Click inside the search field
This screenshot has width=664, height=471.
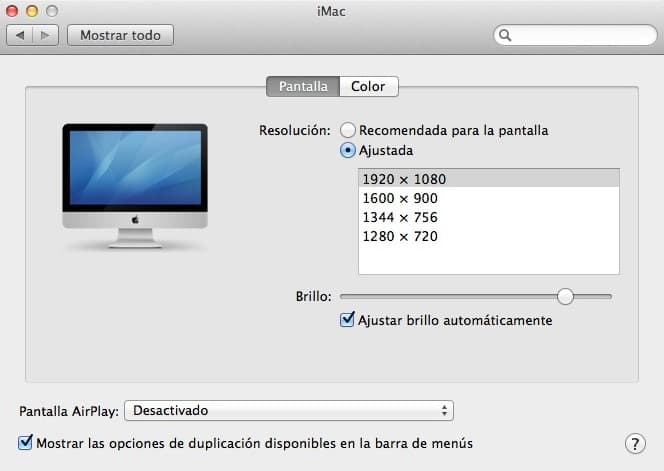click(x=580, y=35)
